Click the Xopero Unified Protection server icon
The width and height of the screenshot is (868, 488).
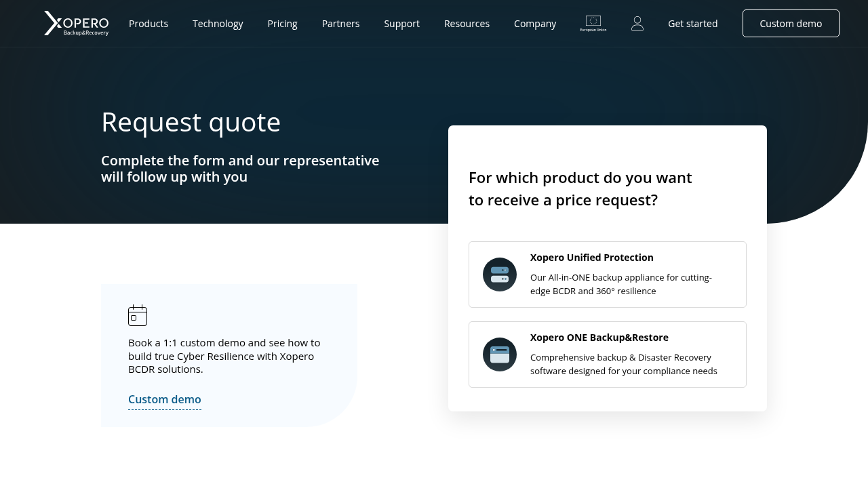(x=500, y=274)
